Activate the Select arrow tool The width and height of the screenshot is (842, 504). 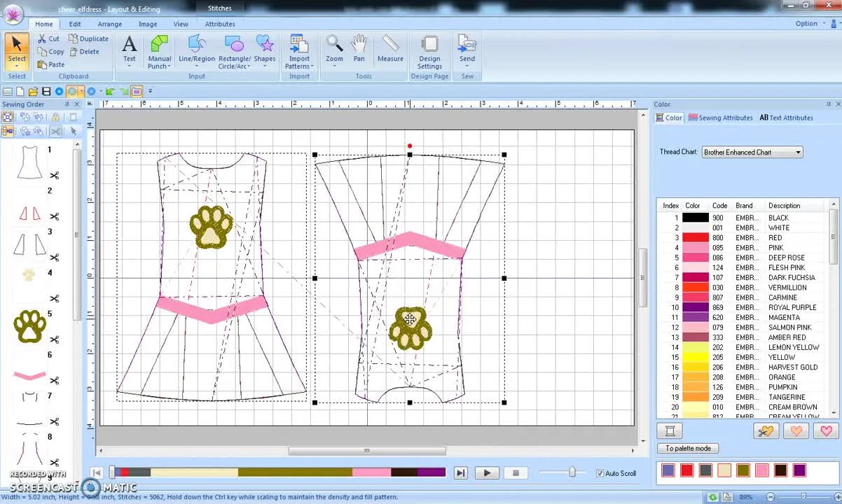click(17, 51)
